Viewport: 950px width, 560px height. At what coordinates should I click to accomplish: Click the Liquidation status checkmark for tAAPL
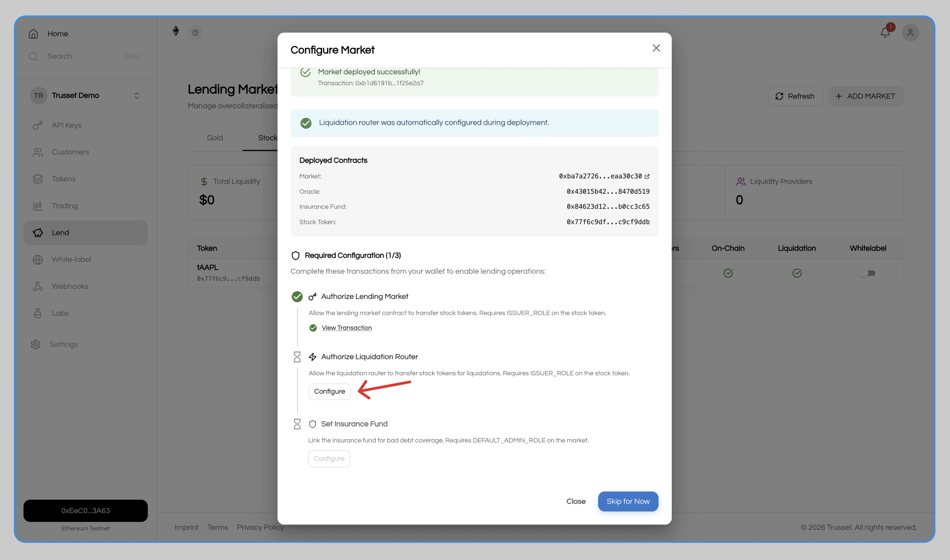coord(797,273)
